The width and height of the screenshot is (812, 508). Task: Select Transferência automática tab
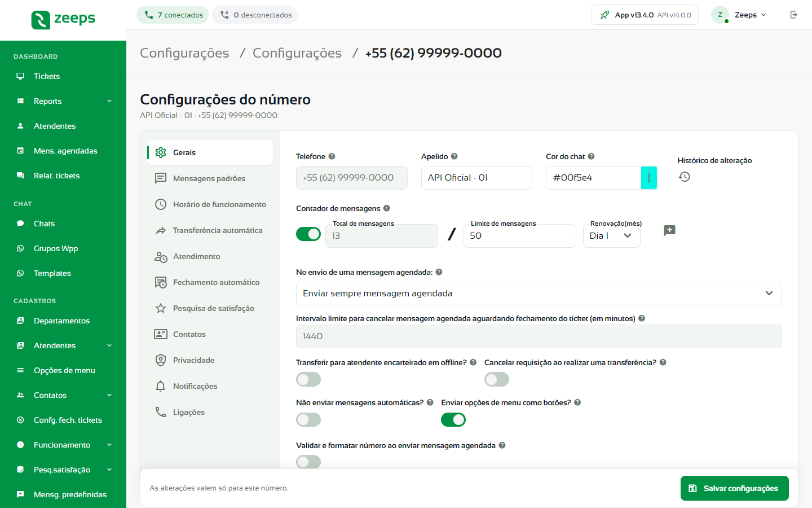(x=210, y=230)
